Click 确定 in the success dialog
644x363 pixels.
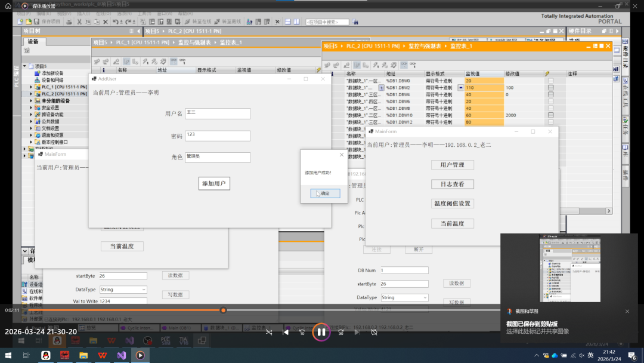point(325,193)
